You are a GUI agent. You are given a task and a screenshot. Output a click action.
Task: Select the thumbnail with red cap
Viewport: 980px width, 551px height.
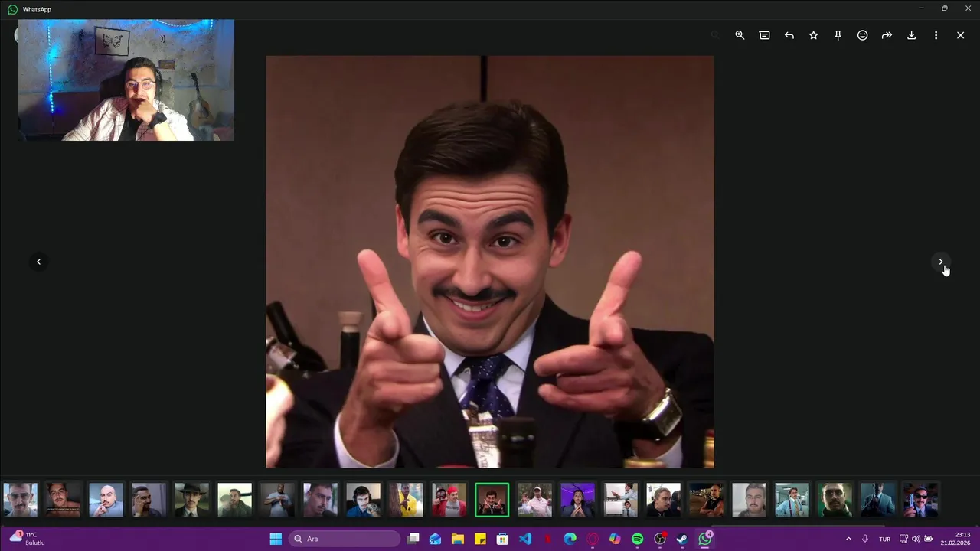tap(449, 500)
